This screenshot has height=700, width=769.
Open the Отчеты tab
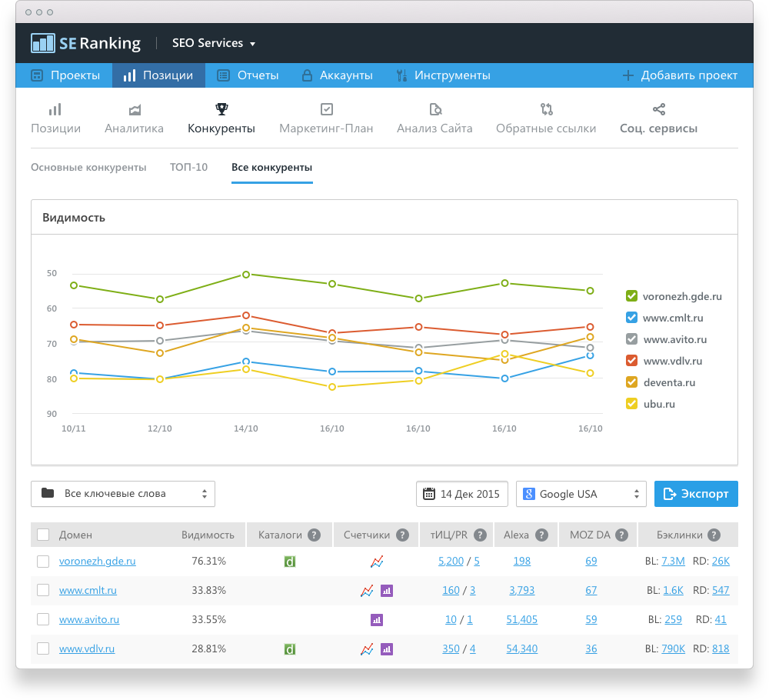tap(248, 75)
